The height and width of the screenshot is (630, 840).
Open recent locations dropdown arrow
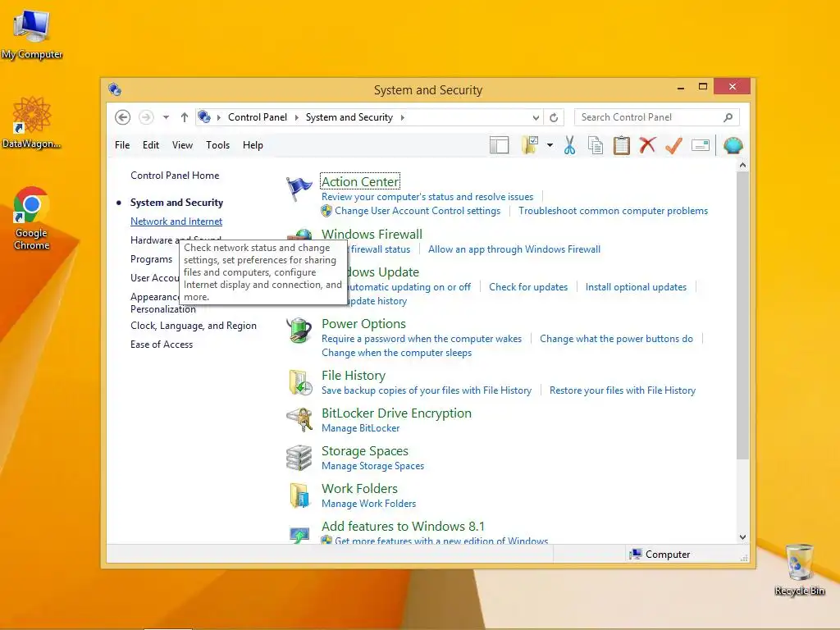(x=166, y=117)
